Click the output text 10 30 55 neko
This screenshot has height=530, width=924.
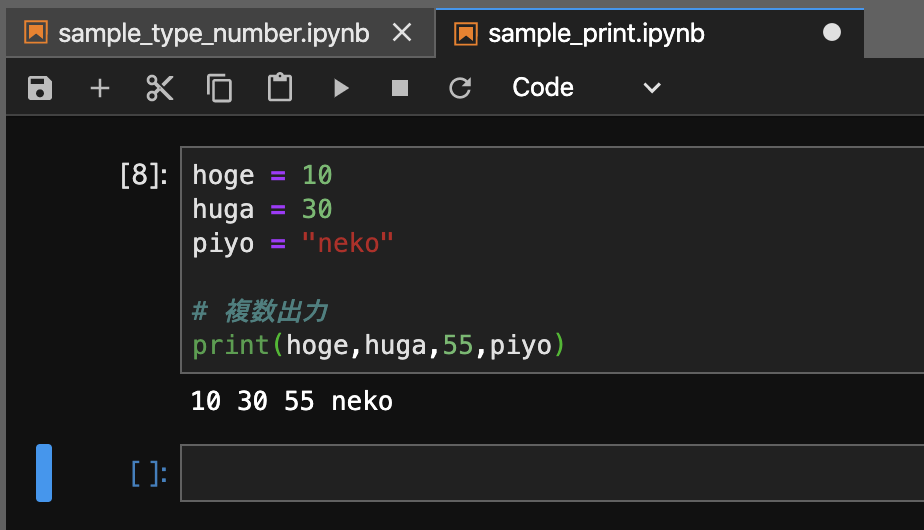click(x=292, y=402)
